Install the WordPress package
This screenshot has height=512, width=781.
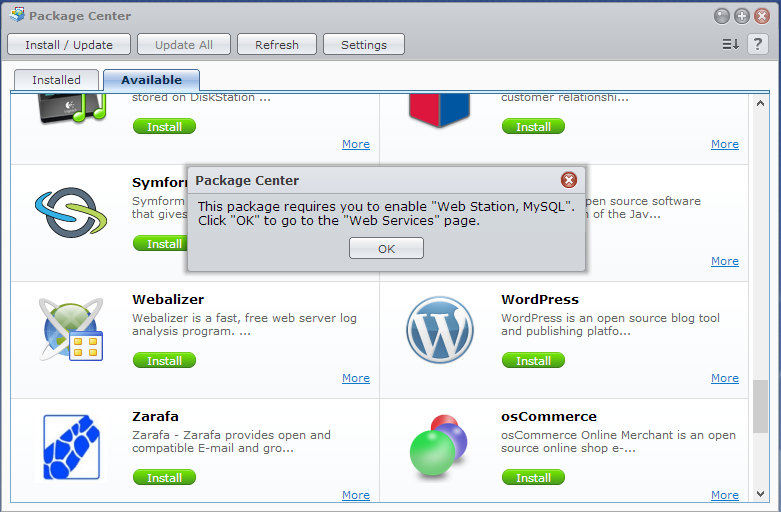coord(533,360)
